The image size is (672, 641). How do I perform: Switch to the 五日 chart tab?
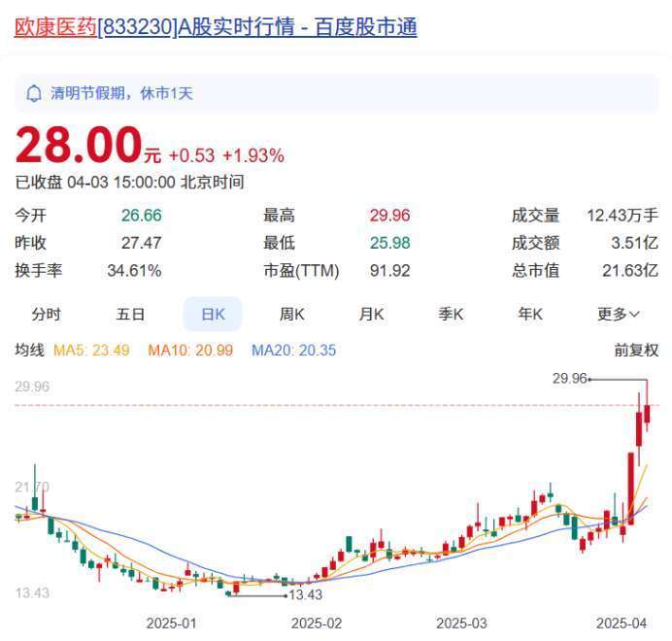pos(130,315)
